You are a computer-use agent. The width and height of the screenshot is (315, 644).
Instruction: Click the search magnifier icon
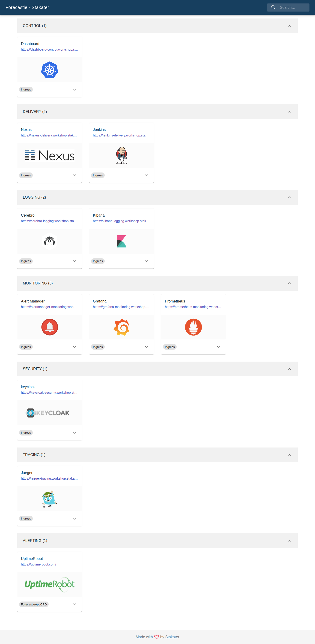click(273, 7)
